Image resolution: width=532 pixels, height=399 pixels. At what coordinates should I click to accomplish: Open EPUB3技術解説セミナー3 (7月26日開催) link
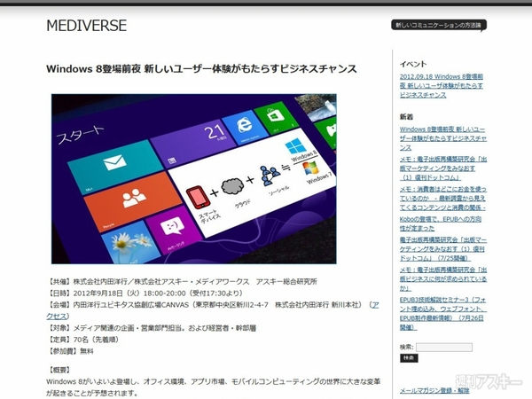442,314
